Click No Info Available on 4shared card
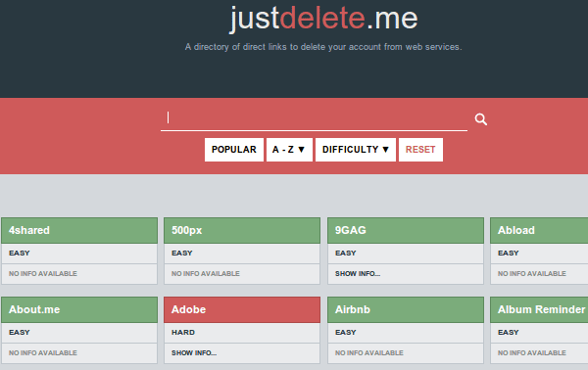Image resolution: width=588 pixels, height=370 pixels. coord(43,274)
